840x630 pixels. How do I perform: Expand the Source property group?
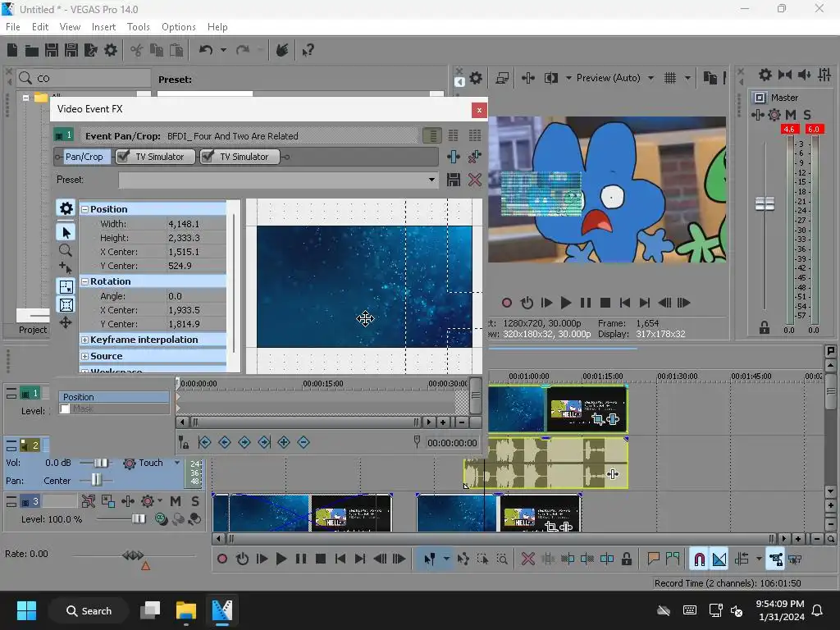[x=84, y=356]
